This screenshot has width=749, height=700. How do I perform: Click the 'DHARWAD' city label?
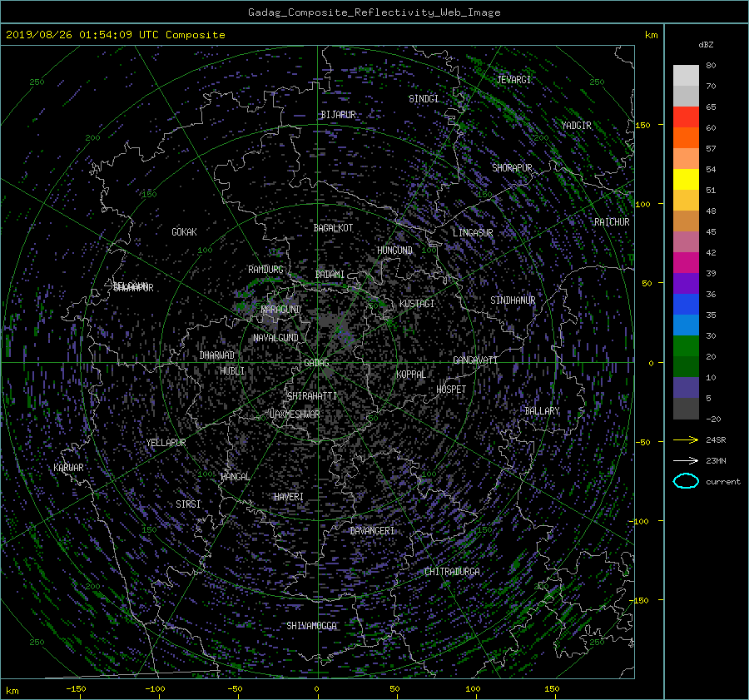point(217,355)
